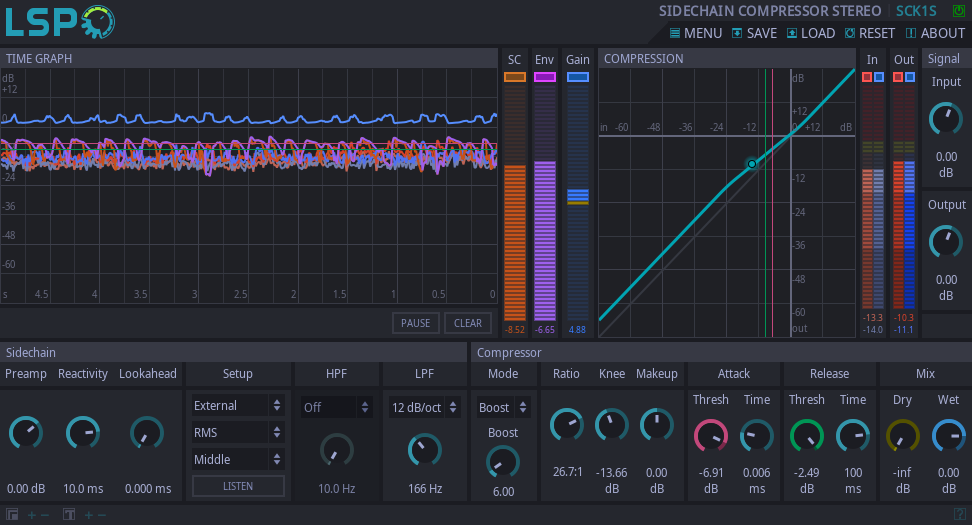972x525 pixels.
Task: Click the Ratio knob
Action: coord(567,425)
